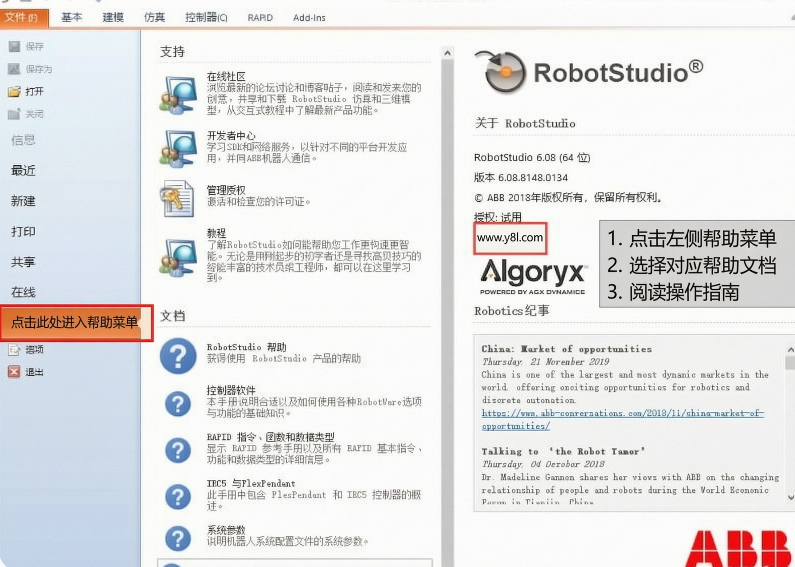Select 新建 in the left menu
The height and width of the screenshot is (567, 795).
tap(23, 201)
